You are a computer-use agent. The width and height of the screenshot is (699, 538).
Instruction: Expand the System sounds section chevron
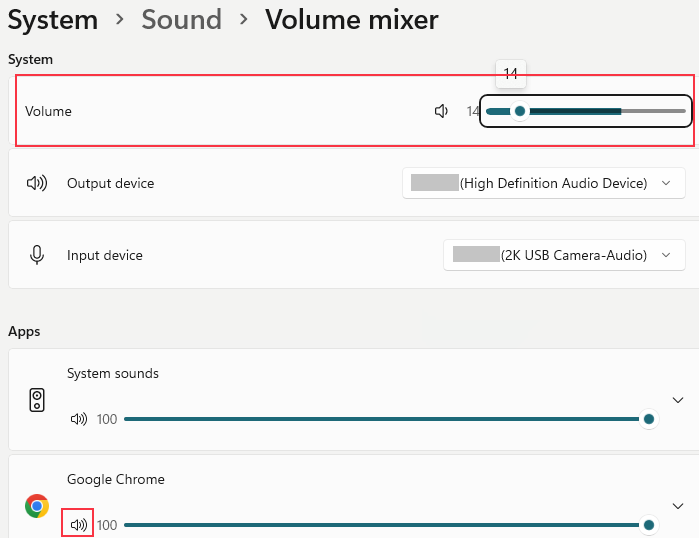tap(678, 399)
